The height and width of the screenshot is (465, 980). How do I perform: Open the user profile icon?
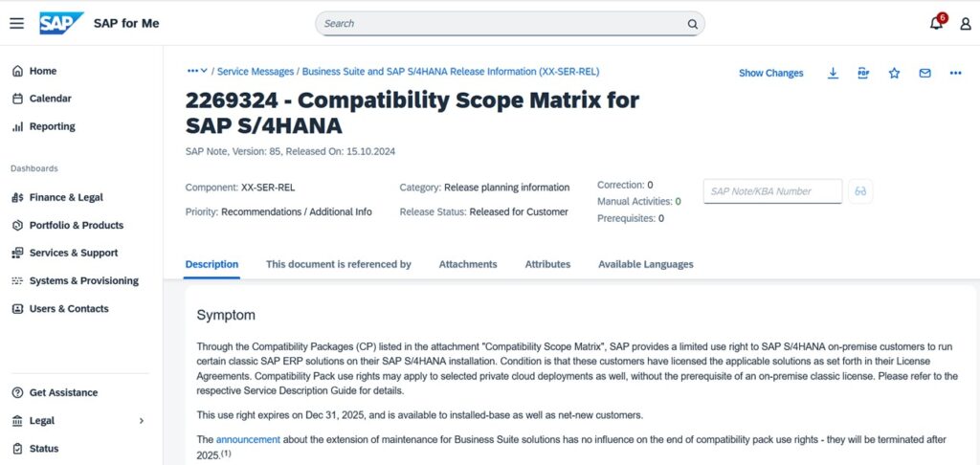tap(965, 23)
